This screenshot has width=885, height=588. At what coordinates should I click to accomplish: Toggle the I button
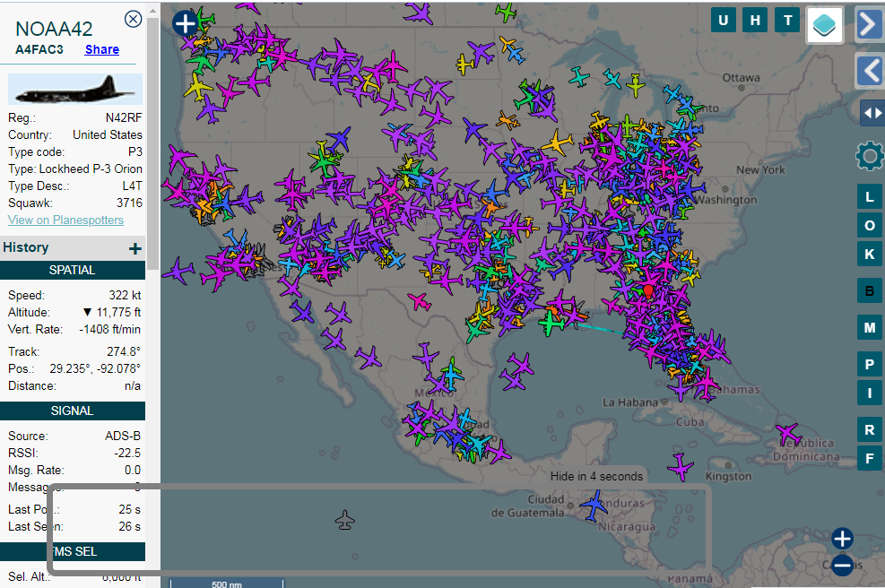pyautogui.click(x=870, y=393)
